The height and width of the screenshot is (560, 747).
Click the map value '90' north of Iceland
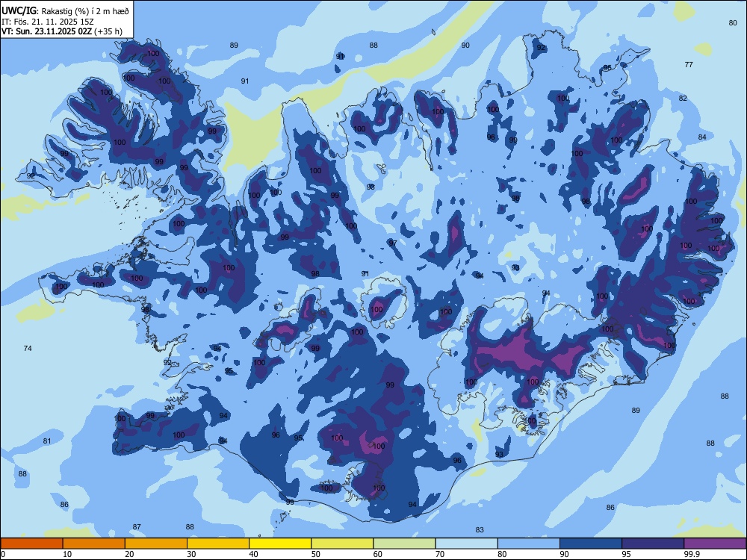465,46
